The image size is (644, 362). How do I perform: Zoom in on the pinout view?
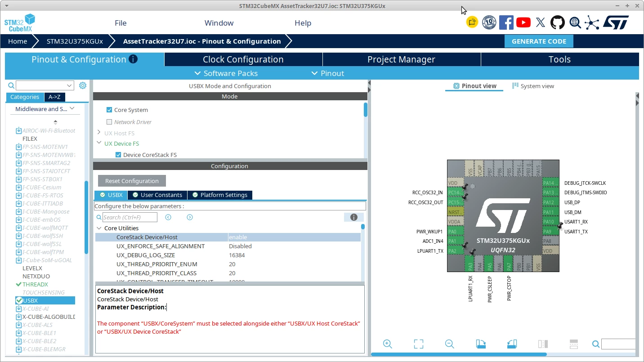click(x=388, y=344)
